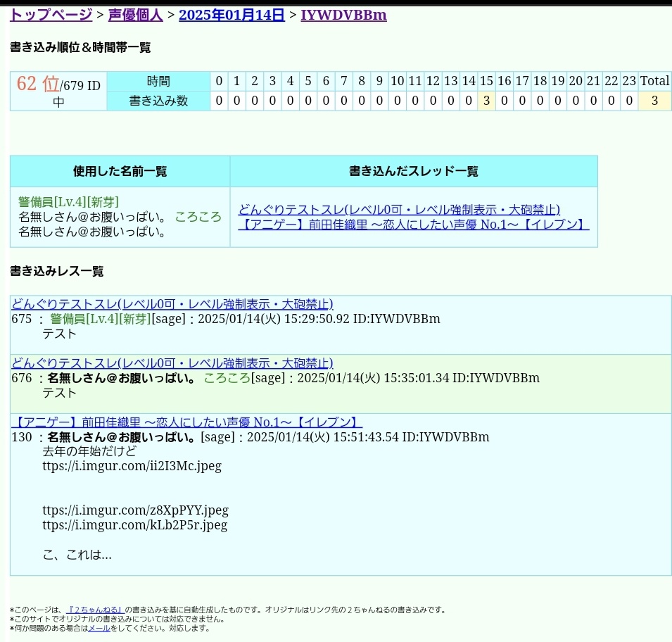Open the thread link above post 676

pos(172,363)
